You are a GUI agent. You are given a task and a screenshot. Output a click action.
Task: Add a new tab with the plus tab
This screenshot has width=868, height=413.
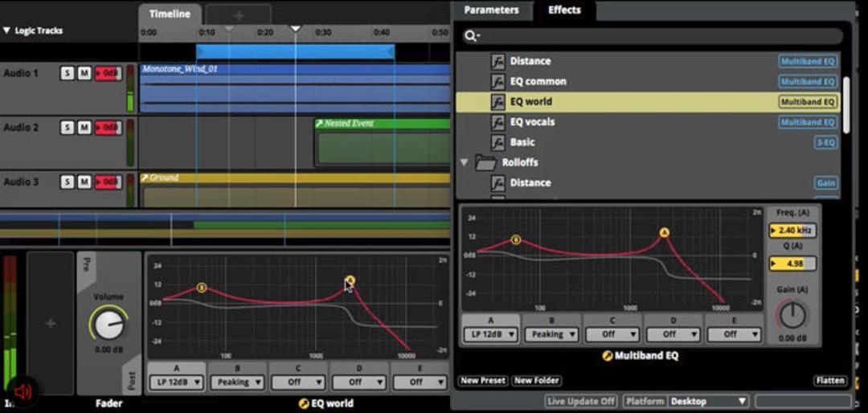[239, 15]
